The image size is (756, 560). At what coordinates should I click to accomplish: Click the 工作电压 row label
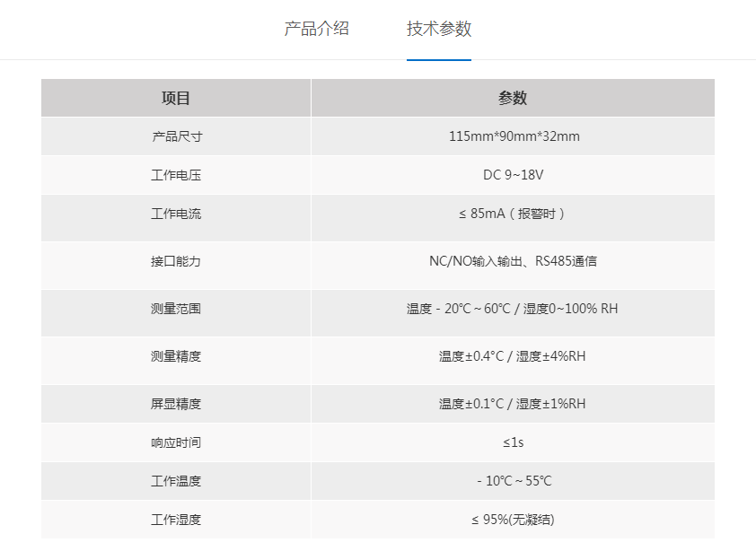176,175
